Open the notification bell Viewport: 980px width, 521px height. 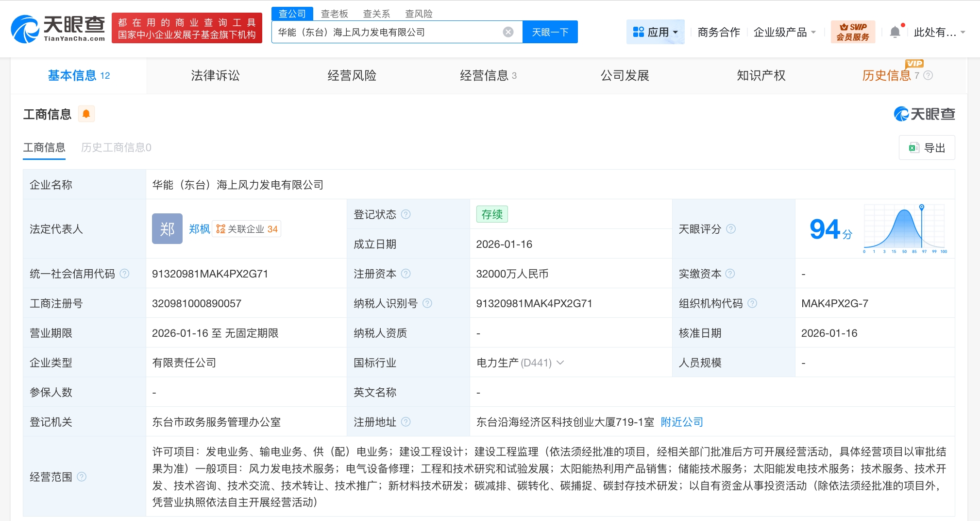895,32
